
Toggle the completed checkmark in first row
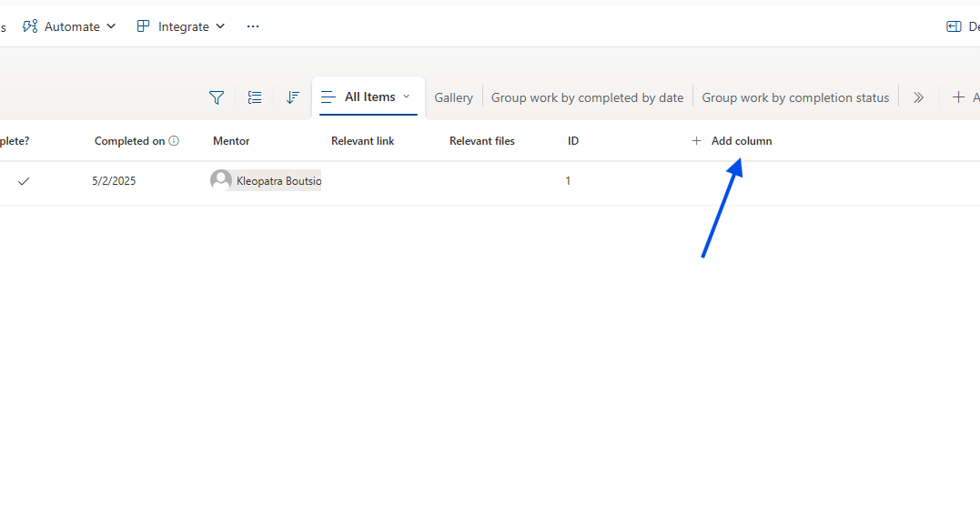(24, 181)
